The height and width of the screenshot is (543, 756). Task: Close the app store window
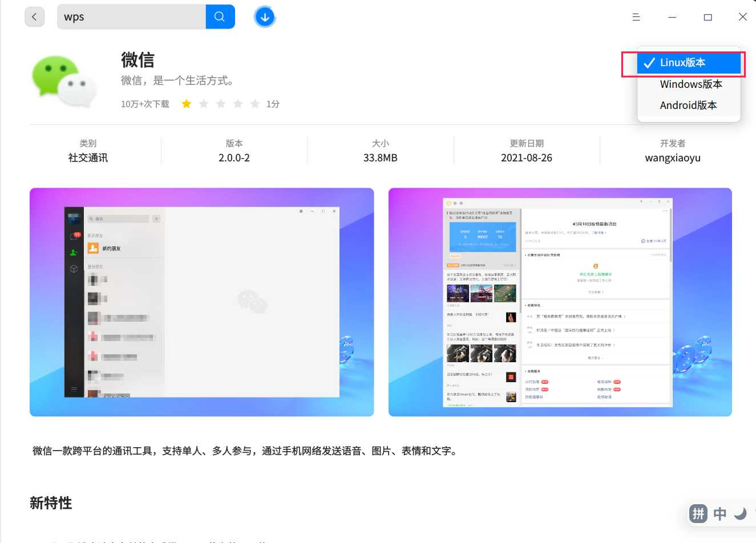click(743, 17)
